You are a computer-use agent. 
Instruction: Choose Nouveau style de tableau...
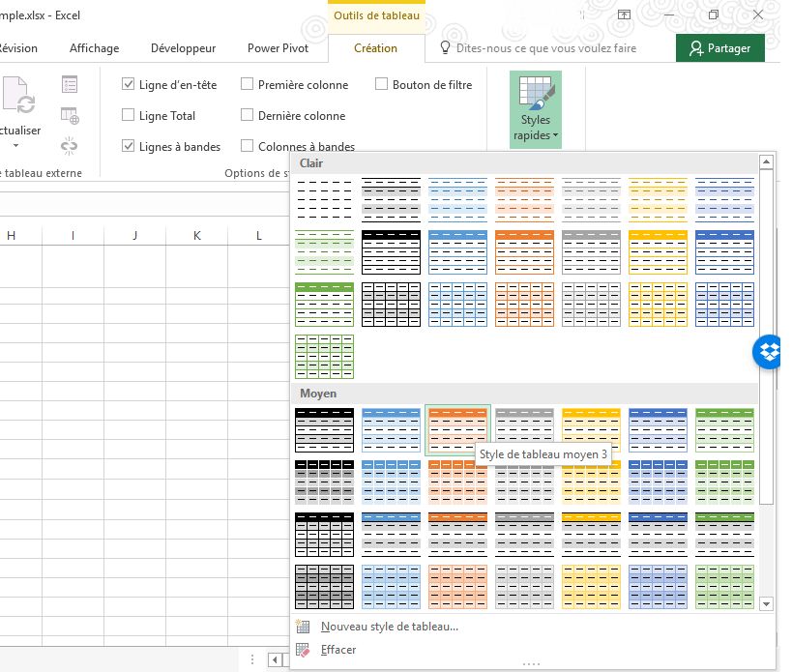[x=390, y=627]
